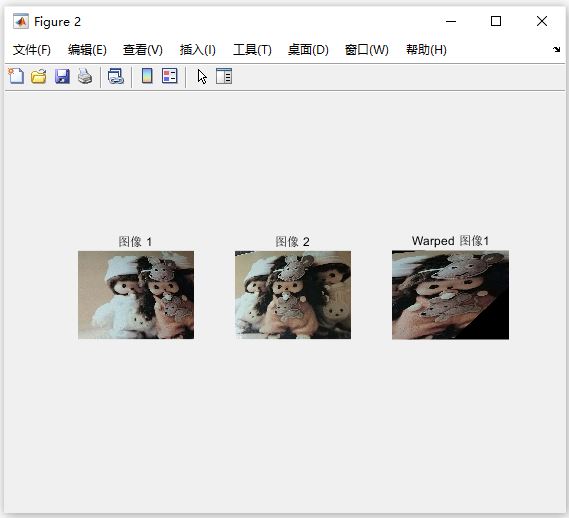The height and width of the screenshot is (518, 569).
Task: Open the 文件(F) menu
Action: point(32,50)
